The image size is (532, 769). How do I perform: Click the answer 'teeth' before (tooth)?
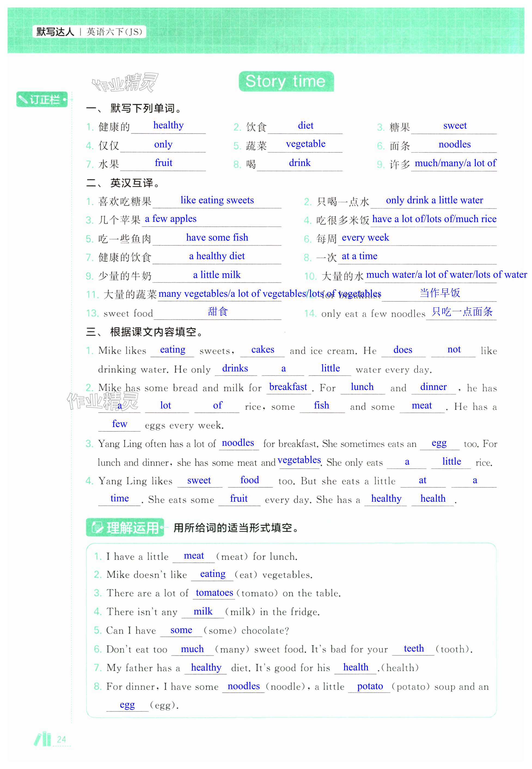pyautogui.click(x=414, y=648)
